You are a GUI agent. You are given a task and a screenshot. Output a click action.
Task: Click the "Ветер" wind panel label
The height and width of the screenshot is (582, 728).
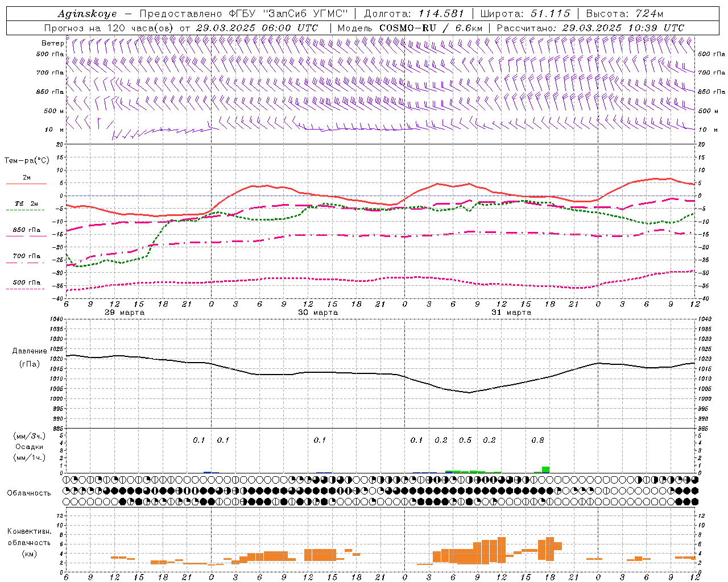point(52,43)
